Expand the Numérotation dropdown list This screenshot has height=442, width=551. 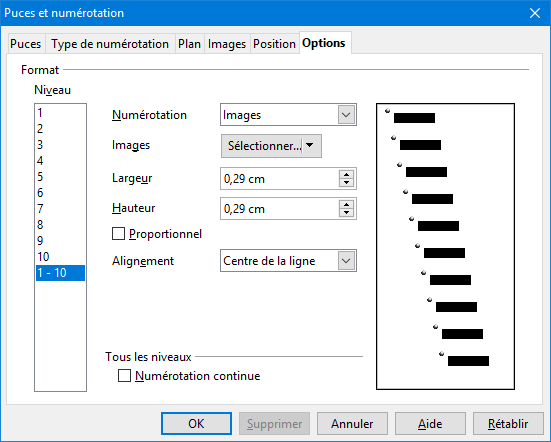pyautogui.click(x=346, y=115)
